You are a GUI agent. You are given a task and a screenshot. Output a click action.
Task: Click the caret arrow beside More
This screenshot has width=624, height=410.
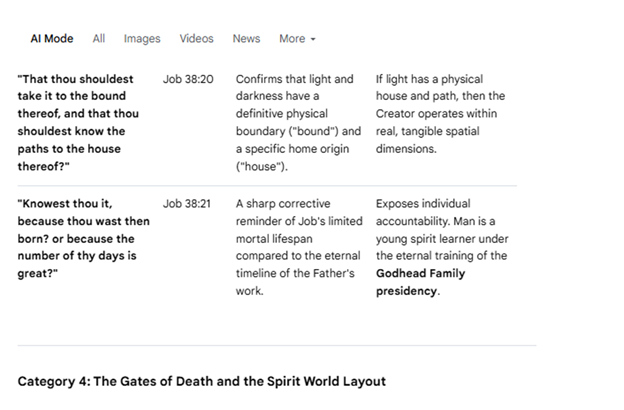point(313,39)
